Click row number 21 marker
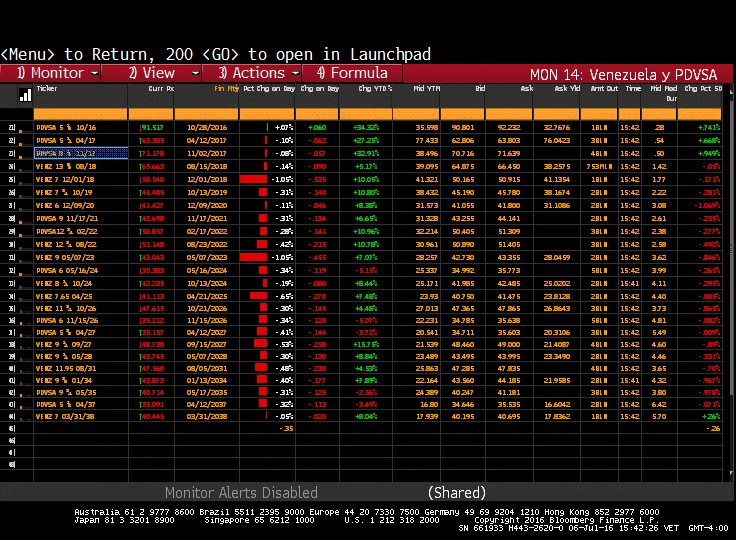Image resolution: width=736 pixels, height=540 pixels. 12,127
